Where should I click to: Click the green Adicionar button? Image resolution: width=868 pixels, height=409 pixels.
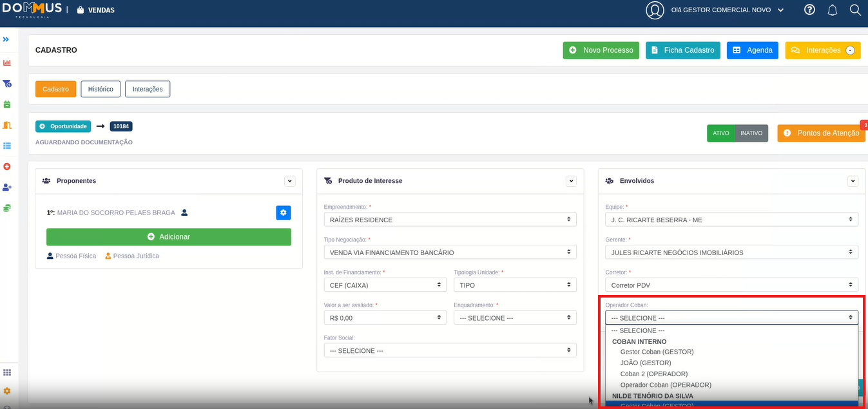point(168,237)
